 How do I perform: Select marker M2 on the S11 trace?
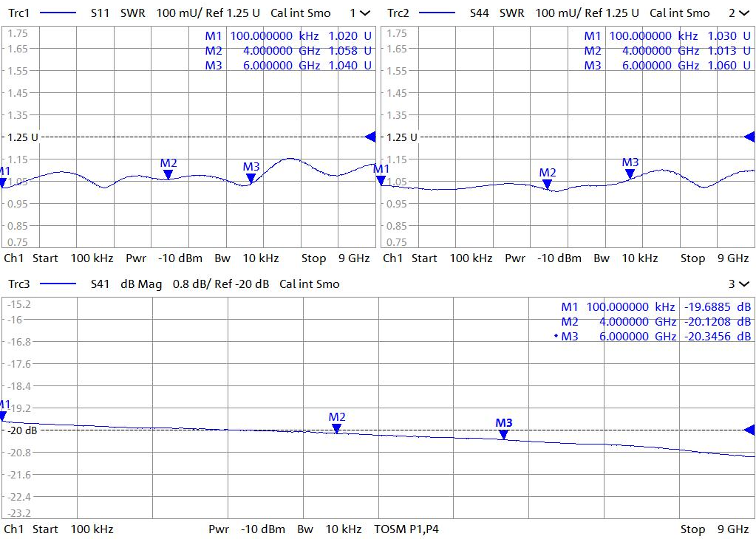pyautogui.click(x=168, y=174)
